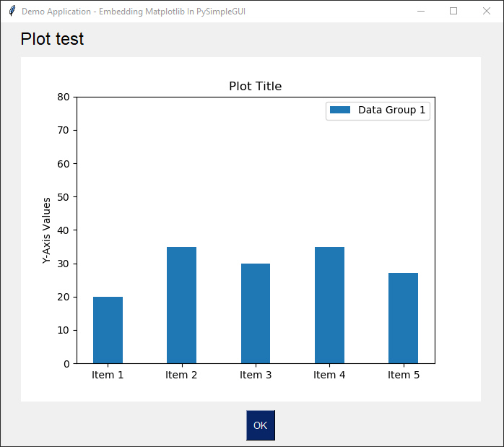The image size is (504, 447).
Task: Click the Plot test text label
Action: [x=52, y=39]
